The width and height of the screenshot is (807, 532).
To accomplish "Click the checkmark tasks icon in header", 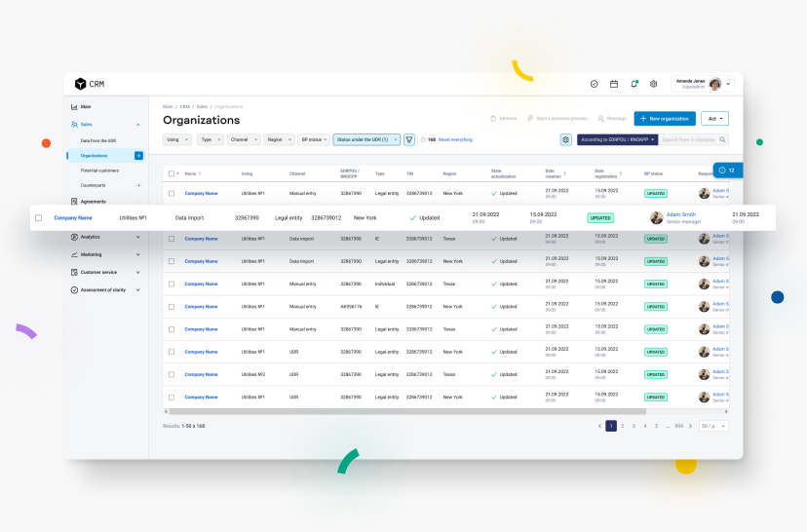I will point(595,84).
